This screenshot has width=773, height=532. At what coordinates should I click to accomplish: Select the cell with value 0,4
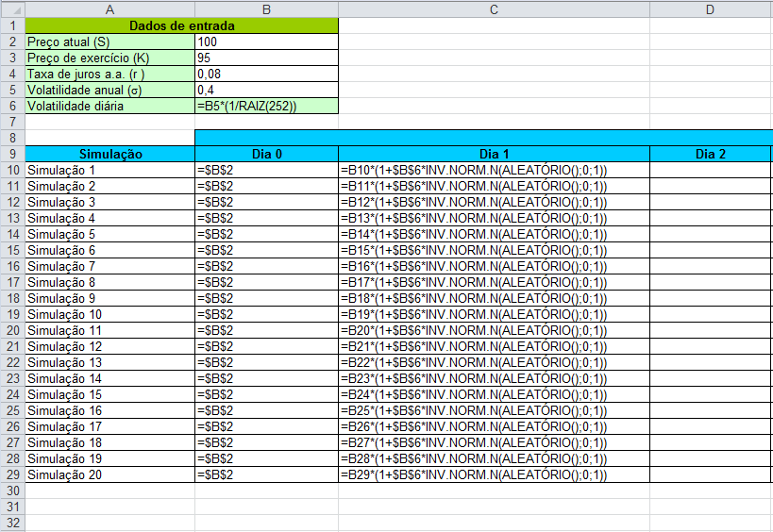[267, 90]
